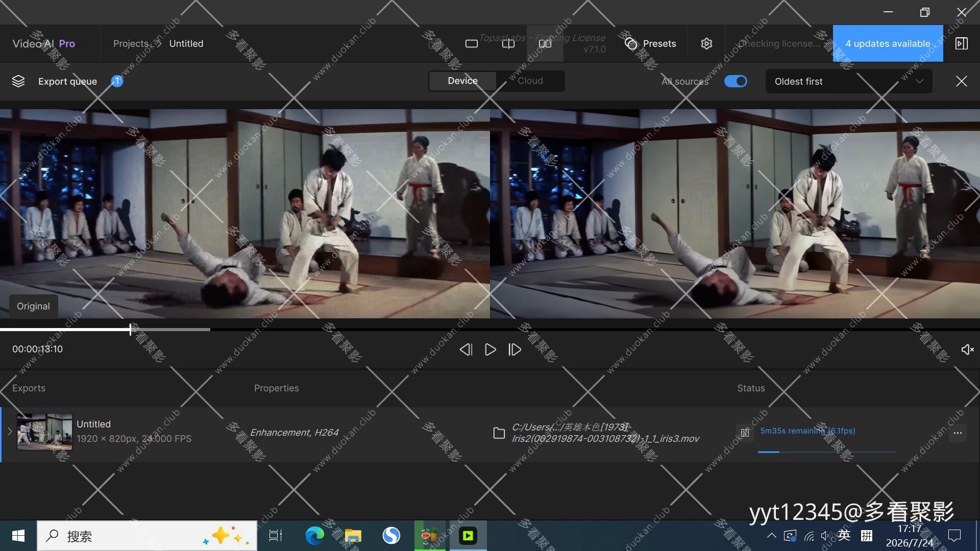Click the Exports column header
Image resolution: width=980 pixels, height=551 pixels.
click(29, 388)
